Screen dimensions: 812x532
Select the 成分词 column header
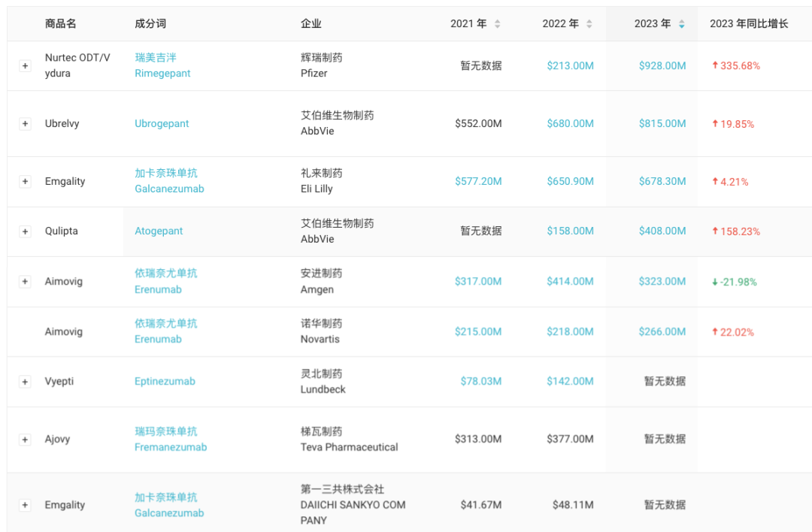[x=150, y=24]
